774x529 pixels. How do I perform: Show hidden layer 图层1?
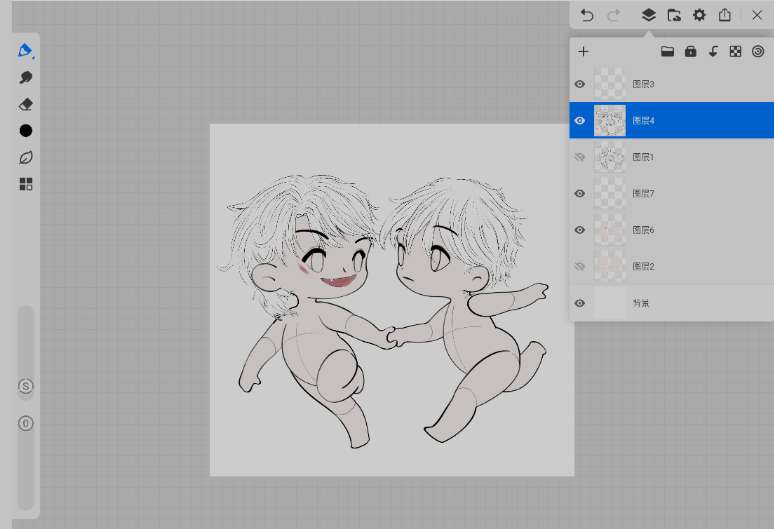click(x=580, y=157)
